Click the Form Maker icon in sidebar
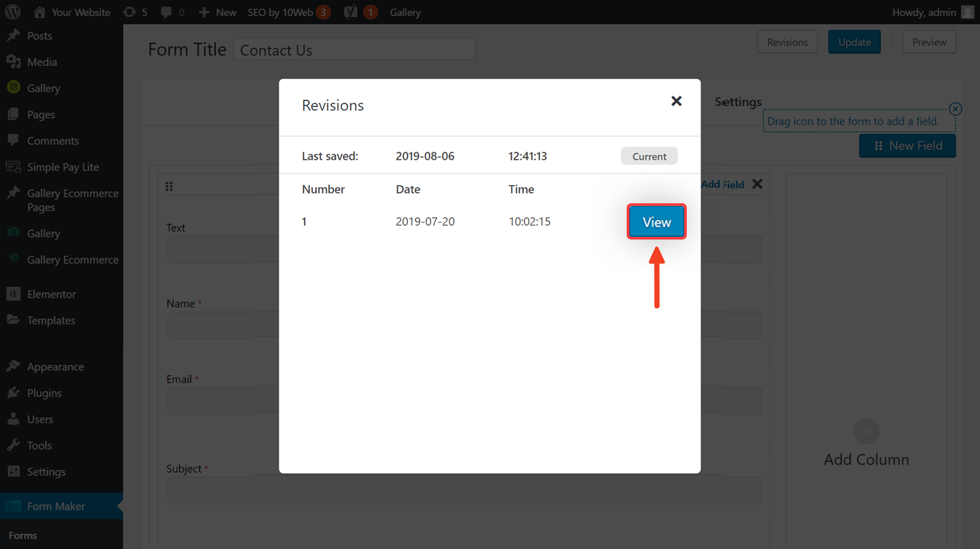 click(13, 506)
